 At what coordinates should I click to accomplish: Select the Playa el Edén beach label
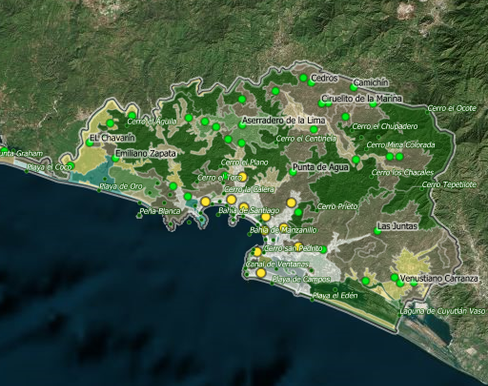point(335,295)
